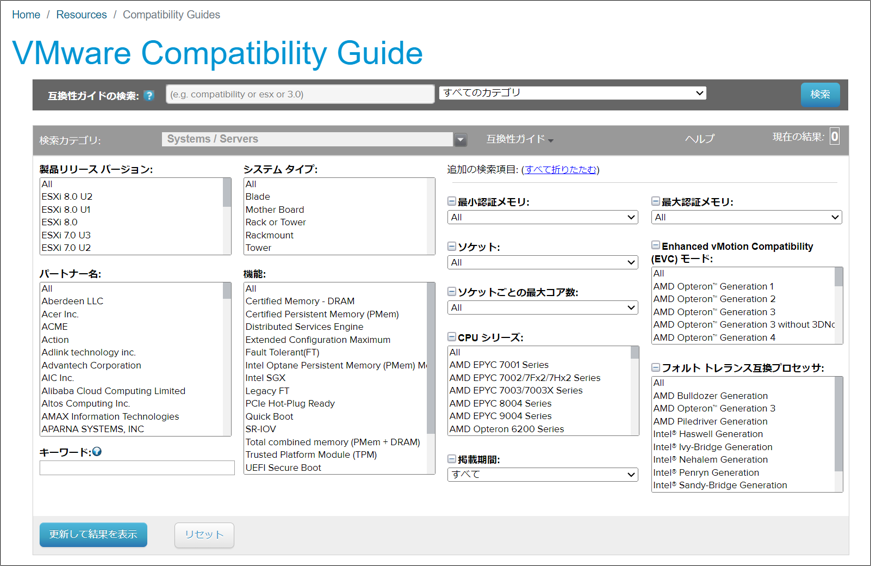
Task: Select Aberdeen LLC partner
Action: click(x=72, y=301)
